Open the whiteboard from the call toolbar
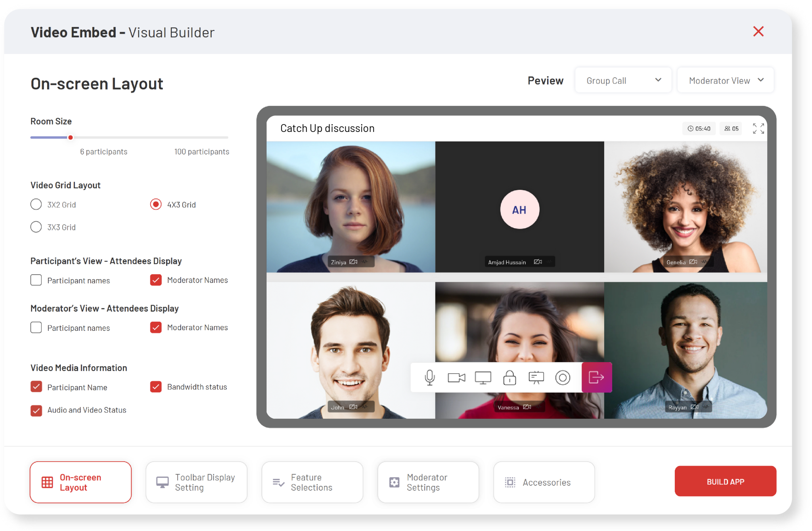The height and width of the screenshot is (531, 812). click(536, 377)
